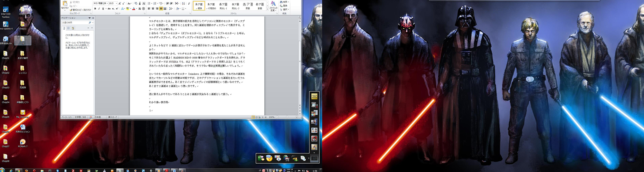Click the Align Left icon

(x=149, y=9)
